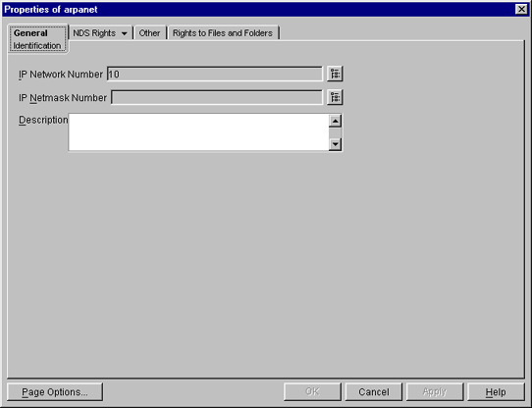Viewport: 532px width, 408px height.
Task: Expand the NDS Rights tab dropdown arrow
Action: pyautogui.click(x=125, y=33)
